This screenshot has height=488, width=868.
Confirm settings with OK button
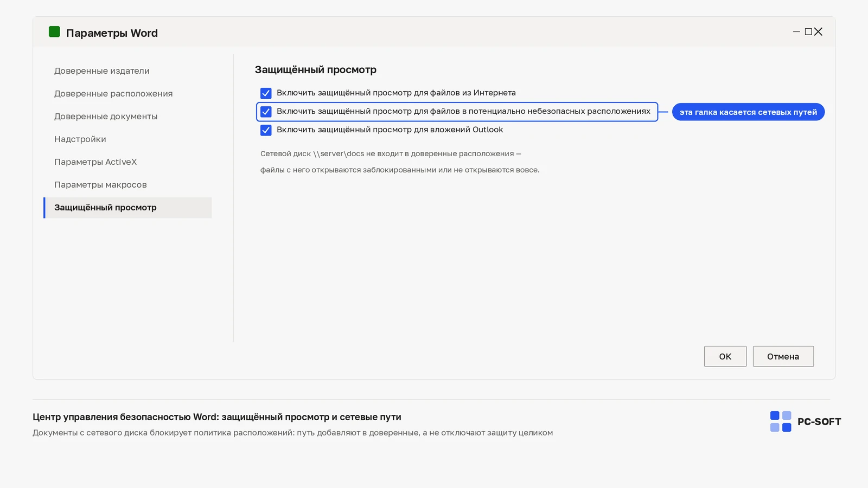[725, 356]
